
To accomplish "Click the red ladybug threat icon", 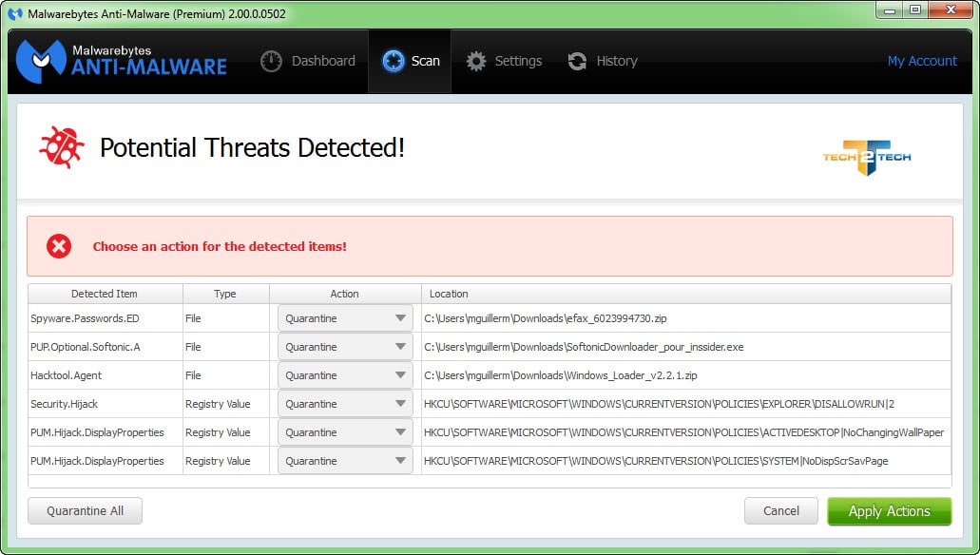I will [61, 147].
